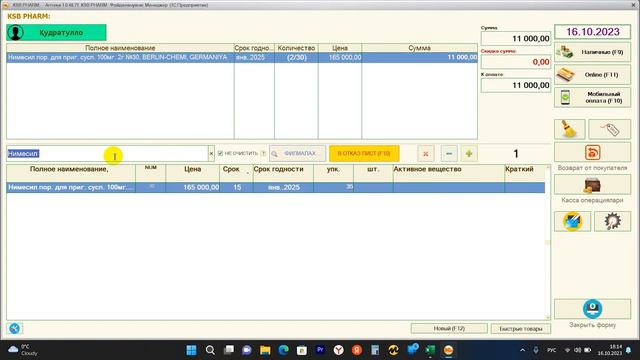Click the Нимесил search input field
640x360 pixels.
click(107, 154)
